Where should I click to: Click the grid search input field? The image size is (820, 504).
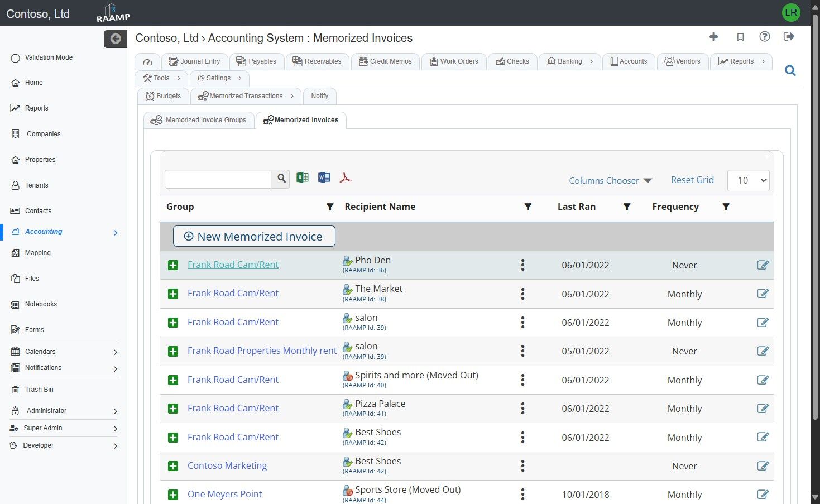point(218,179)
